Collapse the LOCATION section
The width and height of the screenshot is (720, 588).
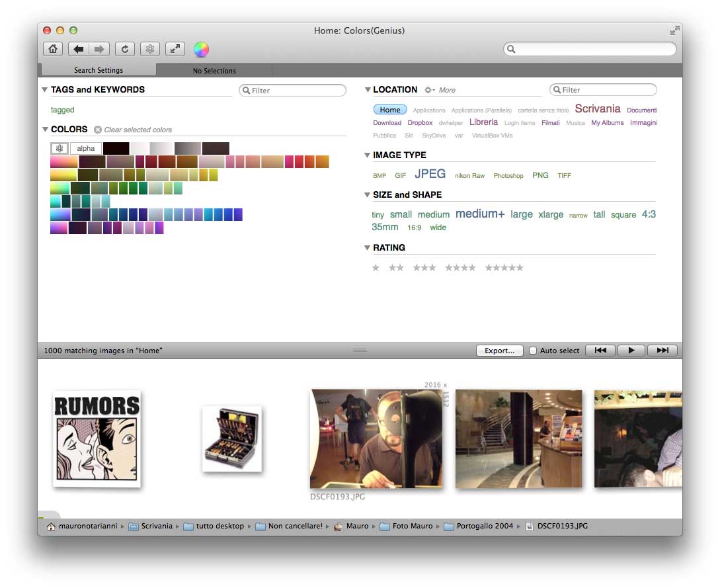(368, 89)
